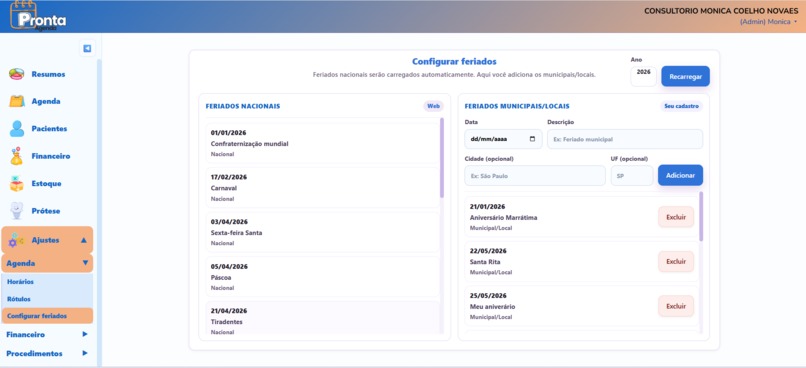Click the Pacientes person icon
The height and width of the screenshot is (368, 806).
(16, 128)
